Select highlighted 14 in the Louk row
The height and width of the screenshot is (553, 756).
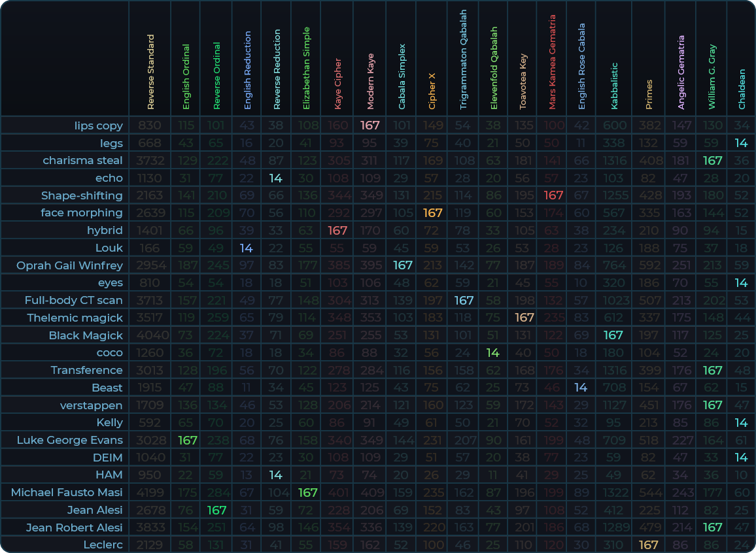pyautogui.click(x=246, y=248)
